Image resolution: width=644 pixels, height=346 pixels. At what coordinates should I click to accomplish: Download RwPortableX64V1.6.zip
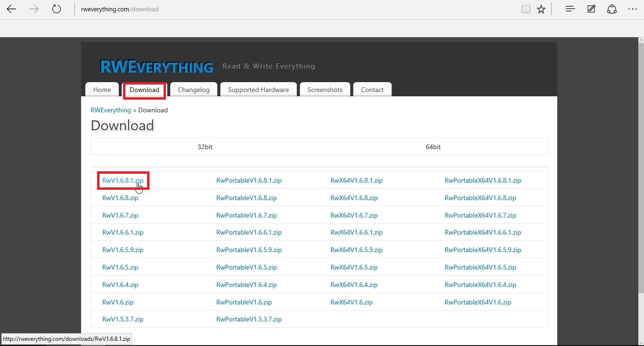pyautogui.click(x=478, y=302)
